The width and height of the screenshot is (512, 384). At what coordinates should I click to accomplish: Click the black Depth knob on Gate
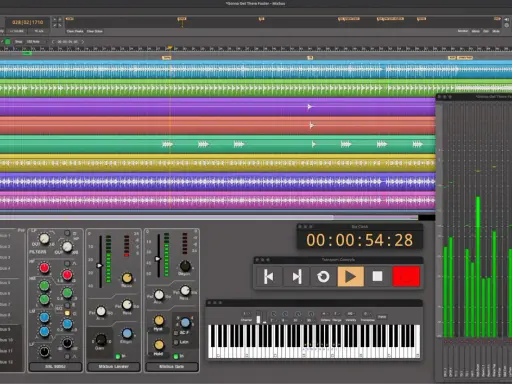click(185, 266)
